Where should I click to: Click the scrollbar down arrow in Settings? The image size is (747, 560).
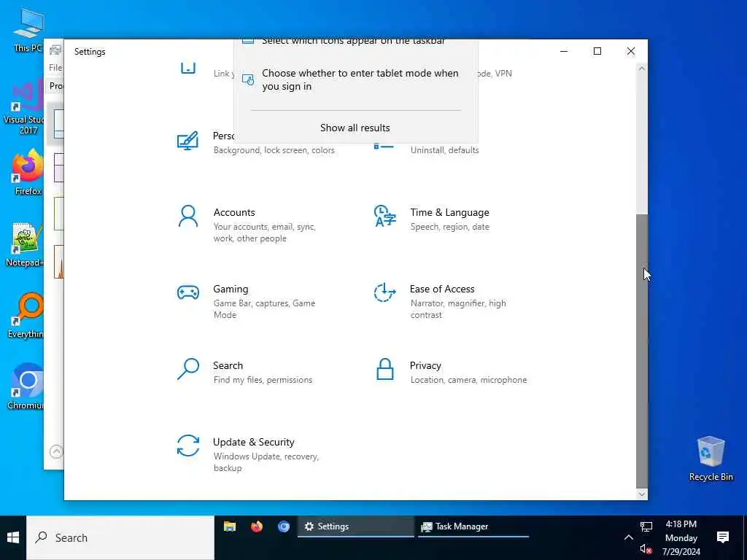(642, 494)
